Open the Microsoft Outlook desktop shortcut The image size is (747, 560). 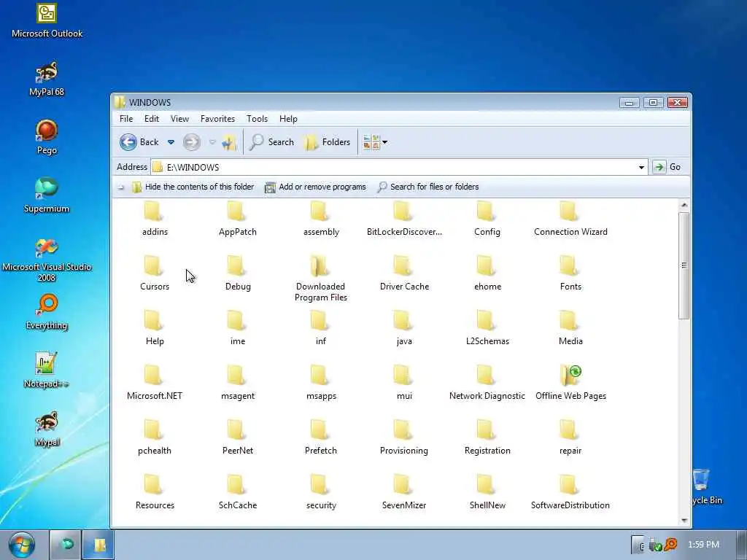tap(47, 21)
